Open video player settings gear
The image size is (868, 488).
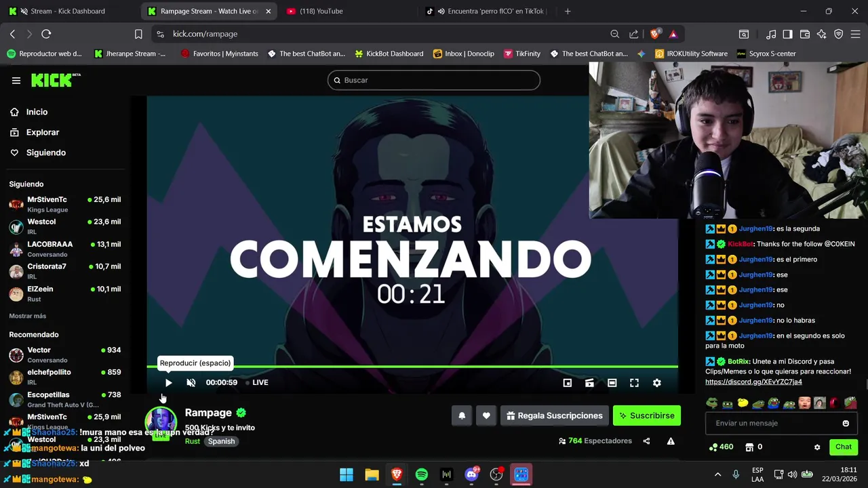click(656, 383)
